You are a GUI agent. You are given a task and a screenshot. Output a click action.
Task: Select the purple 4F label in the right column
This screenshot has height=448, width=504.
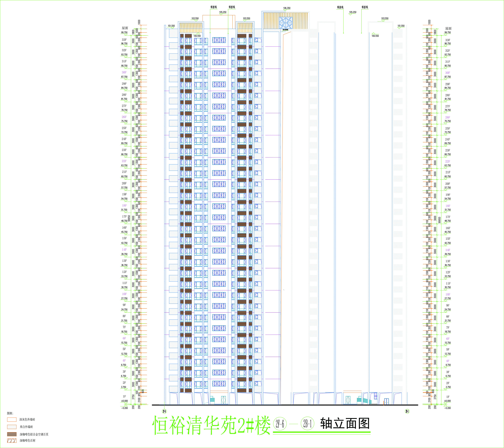pyautogui.click(x=448, y=361)
